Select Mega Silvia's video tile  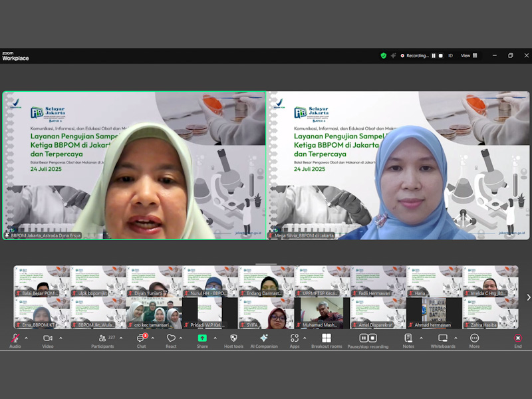click(x=398, y=165)
